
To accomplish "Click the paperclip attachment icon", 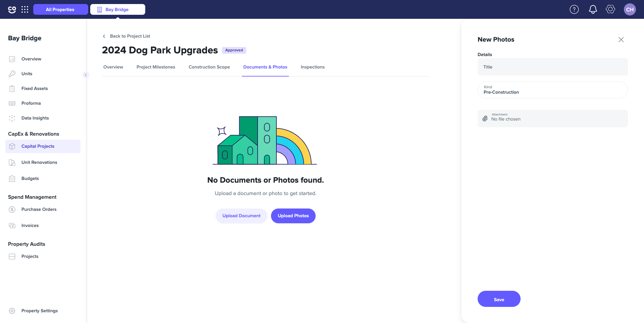I will coord(485,119).
